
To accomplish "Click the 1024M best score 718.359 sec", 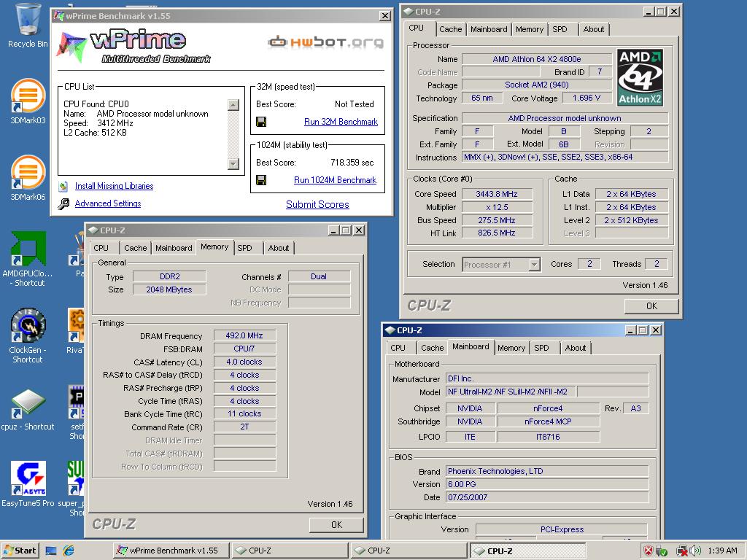I will pyautogui.click(x=352, y=163).
